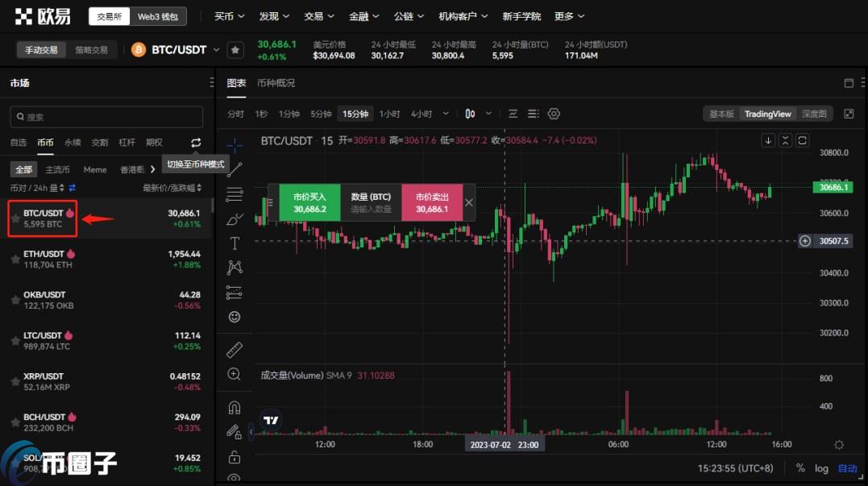
Task: Switch to 策略交易 mode
Action: [91, 50]
